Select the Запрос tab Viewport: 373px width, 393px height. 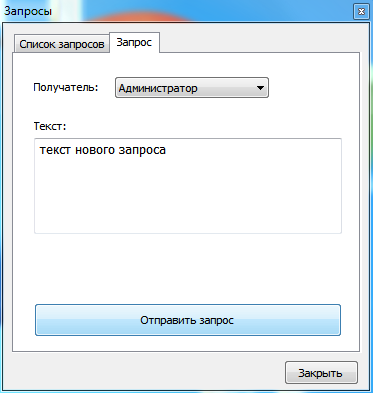(134, 42)
